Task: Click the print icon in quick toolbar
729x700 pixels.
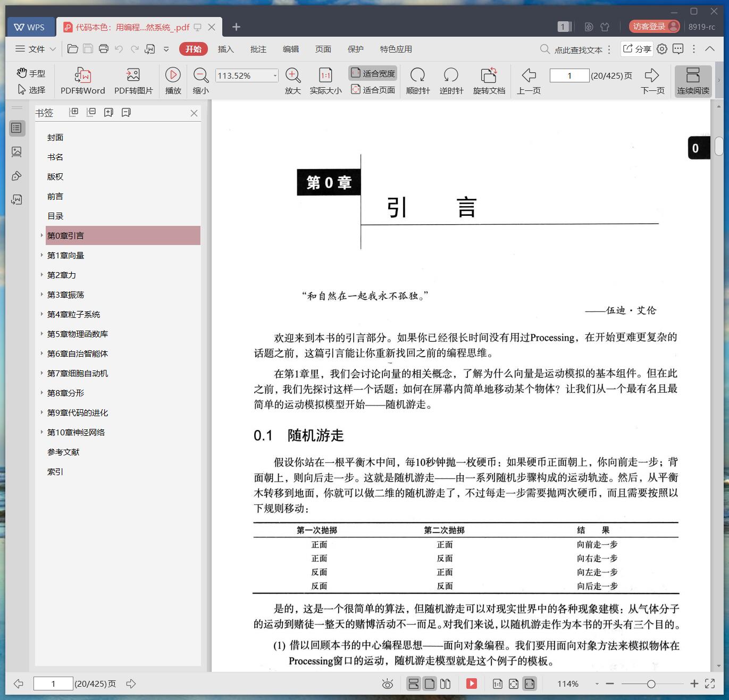Action: point(104,49)
